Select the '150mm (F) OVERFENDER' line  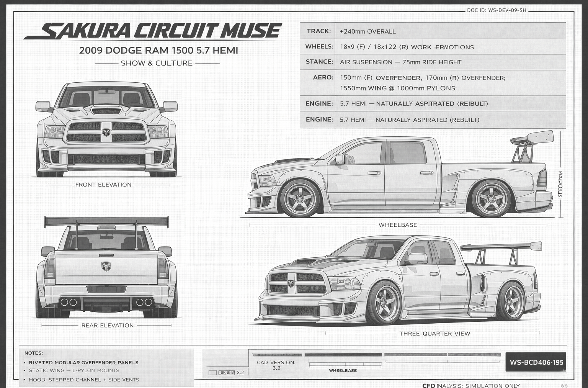point(423,78)
